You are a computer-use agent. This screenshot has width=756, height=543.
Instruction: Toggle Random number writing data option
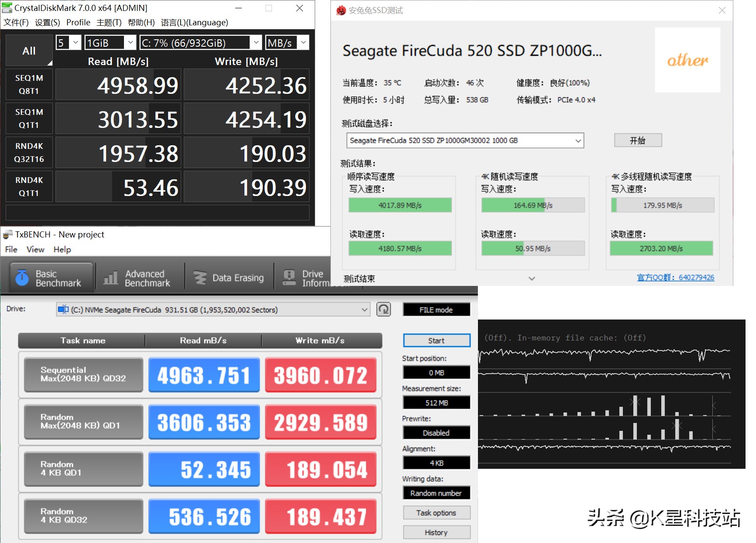click(436, 492)
